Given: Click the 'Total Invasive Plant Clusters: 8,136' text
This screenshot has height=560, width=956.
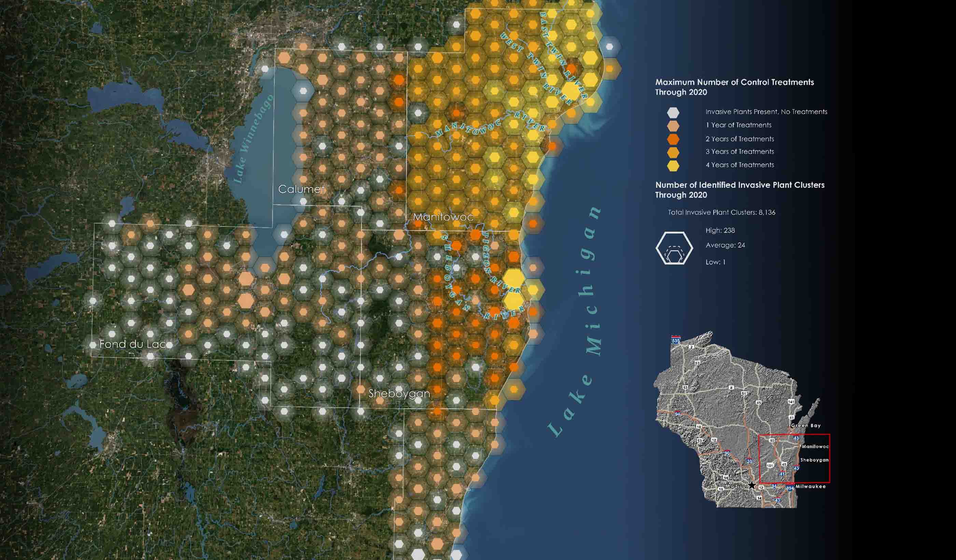Looking at the screenshot, I should tap(721, 212).
